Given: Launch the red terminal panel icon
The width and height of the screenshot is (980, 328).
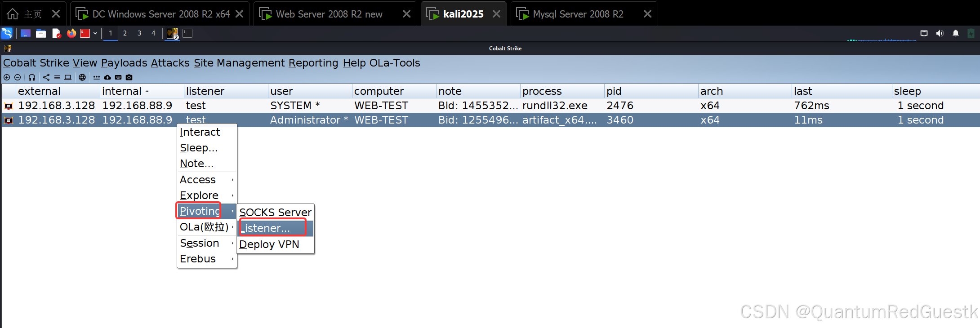Looking at the screenshot, I should pos(85,33).
